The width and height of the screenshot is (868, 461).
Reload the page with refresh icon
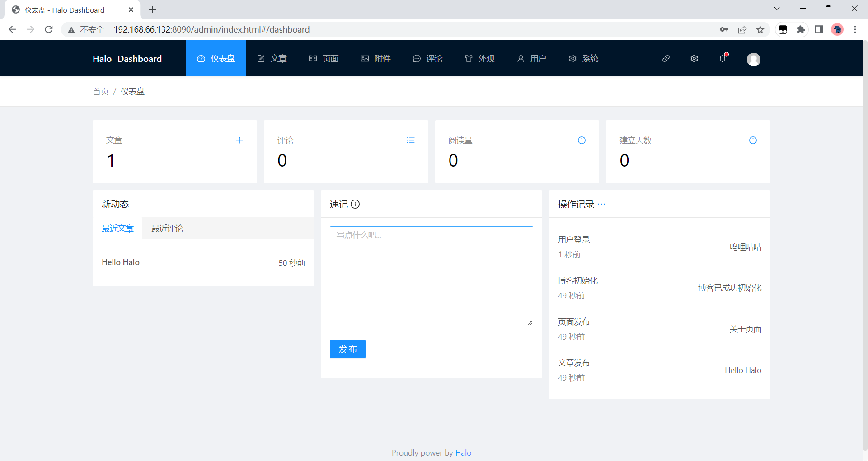[x=49, y=29]
